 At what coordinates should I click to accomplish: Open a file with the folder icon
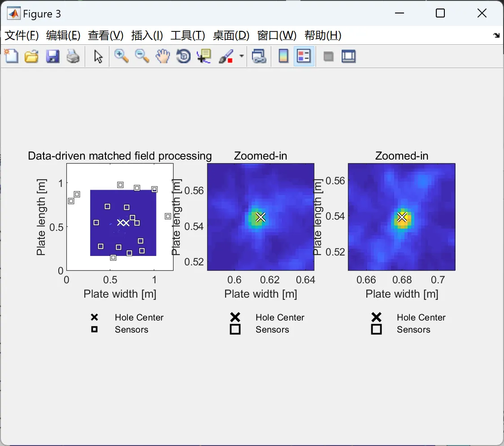pyautogui.click(x=31, y=56)
